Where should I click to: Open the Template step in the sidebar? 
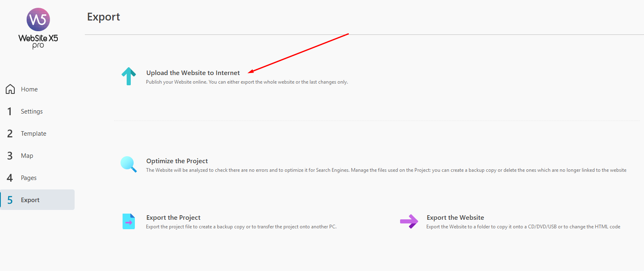34,134
